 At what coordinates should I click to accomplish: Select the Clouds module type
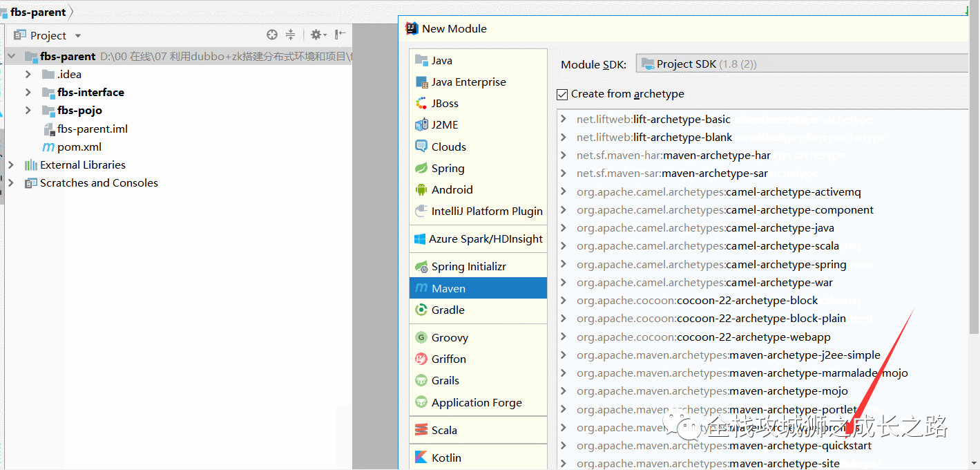point(478,147)
